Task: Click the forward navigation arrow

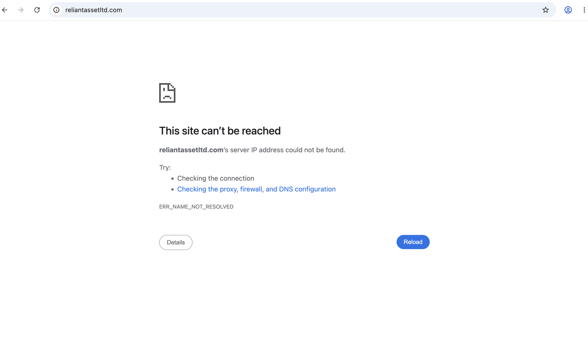Action: pos(21,10)
